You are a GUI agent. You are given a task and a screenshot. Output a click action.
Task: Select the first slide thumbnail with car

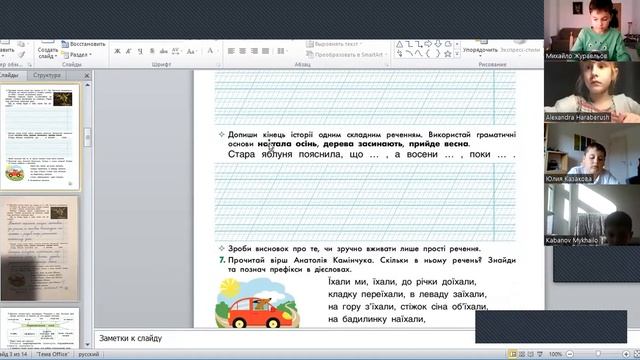tap(40, 137)
